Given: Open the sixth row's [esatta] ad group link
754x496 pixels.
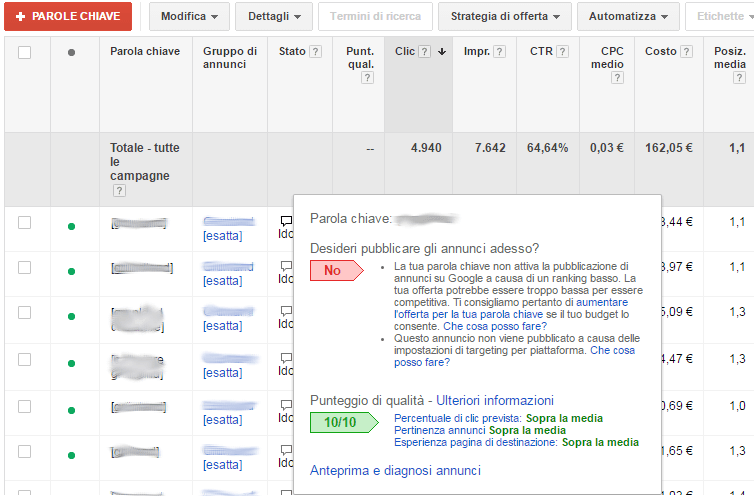Looking at the screenshot, I should (223, 465).
